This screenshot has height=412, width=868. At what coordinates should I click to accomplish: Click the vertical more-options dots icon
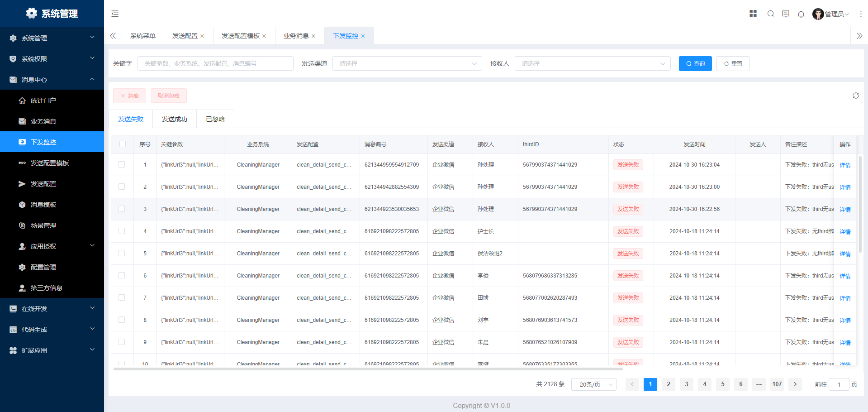pyautogui.click(x=860, y=14)
